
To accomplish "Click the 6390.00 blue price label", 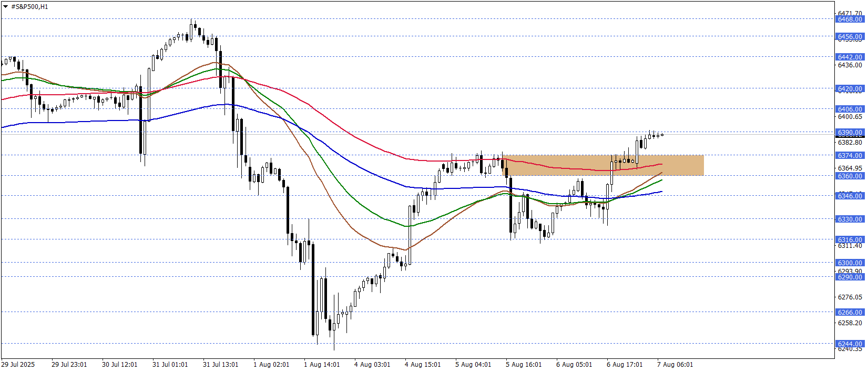I will pos(850,133).
